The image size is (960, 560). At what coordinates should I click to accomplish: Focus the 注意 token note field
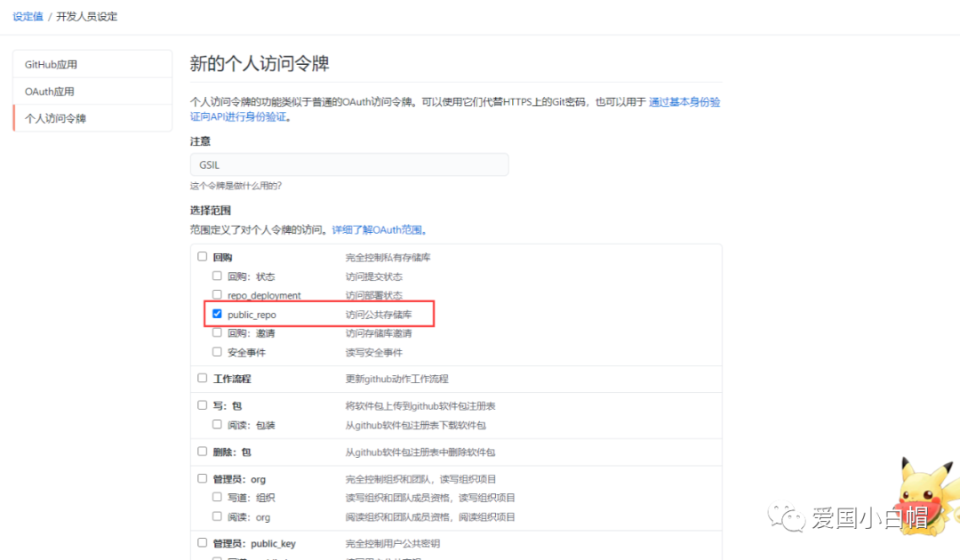[349, 164]
